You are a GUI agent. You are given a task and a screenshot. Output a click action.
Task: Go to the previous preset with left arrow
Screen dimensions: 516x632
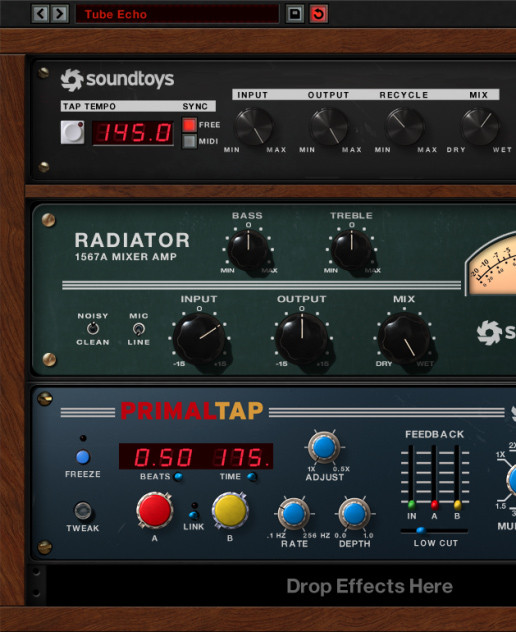click(41, 14)
